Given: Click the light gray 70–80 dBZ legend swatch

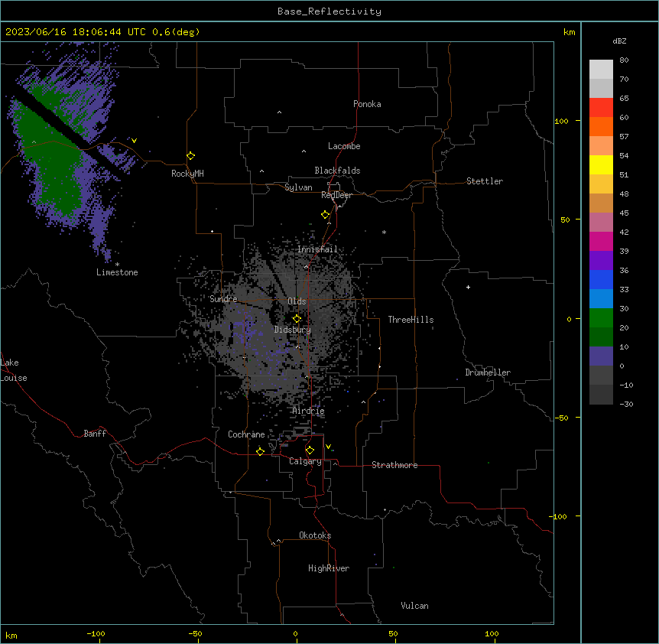Looking at the screenshot, I should [601, 70].
